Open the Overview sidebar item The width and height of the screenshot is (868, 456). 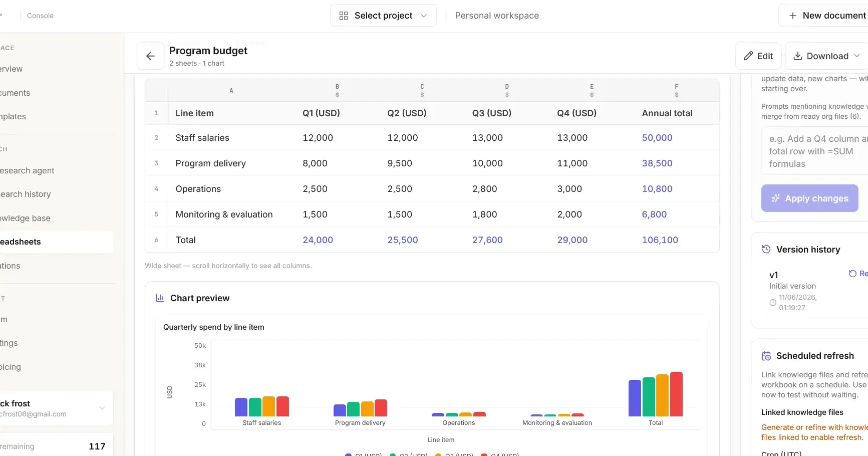pyautogui.click(x=11, y=69)
